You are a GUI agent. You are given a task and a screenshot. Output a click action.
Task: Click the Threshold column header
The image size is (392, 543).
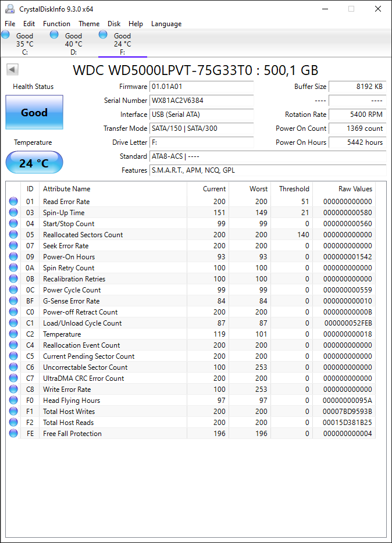pos(291,189)
